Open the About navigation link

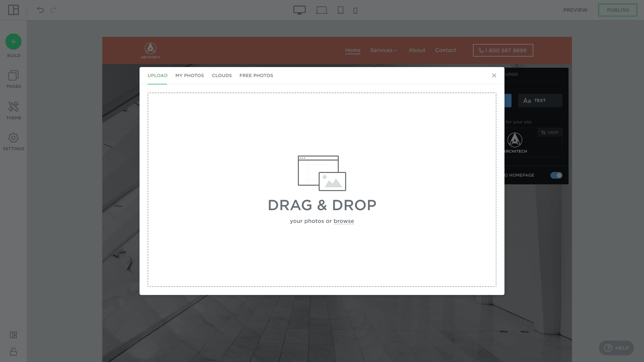[417, 50]
